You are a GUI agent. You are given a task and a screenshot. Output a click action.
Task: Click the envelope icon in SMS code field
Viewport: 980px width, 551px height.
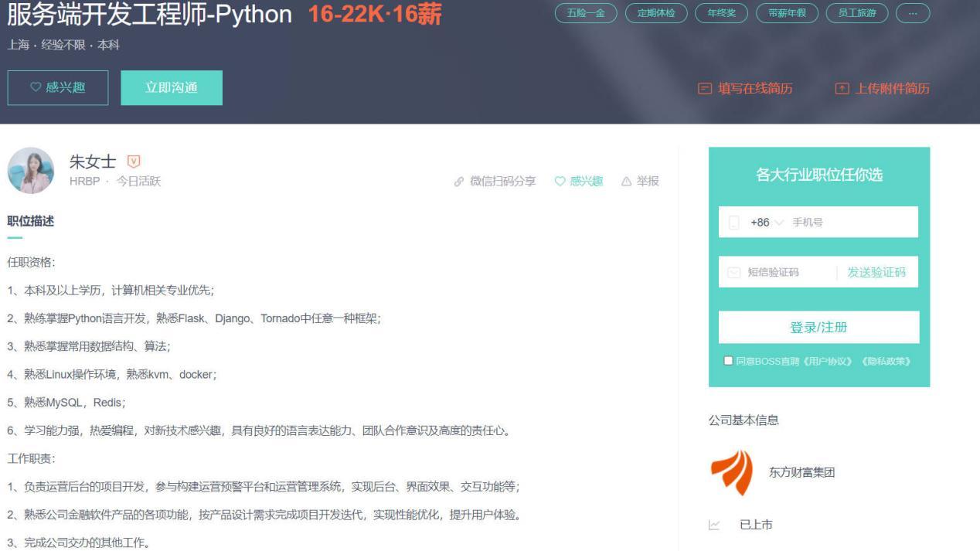[733, 272]
